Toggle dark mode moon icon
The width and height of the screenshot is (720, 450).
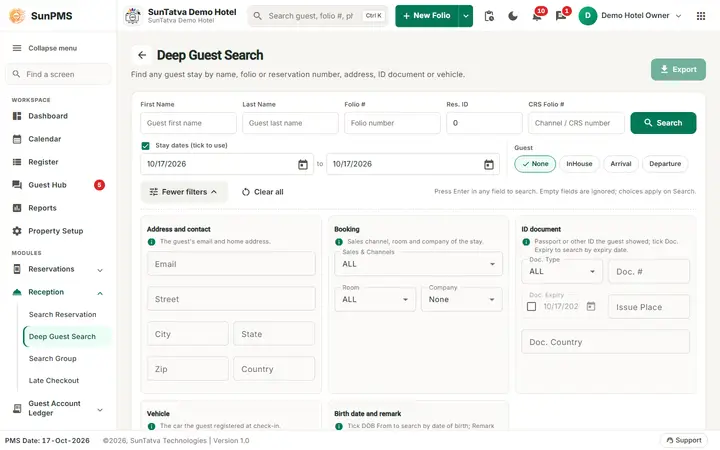[x=513, y=16]
